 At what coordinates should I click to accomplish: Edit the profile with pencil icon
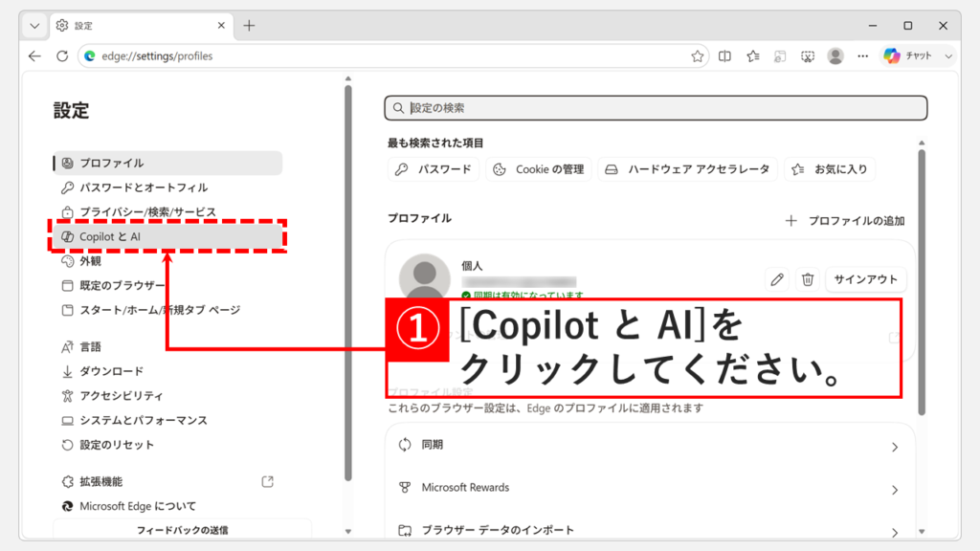[x=777, y=279]
